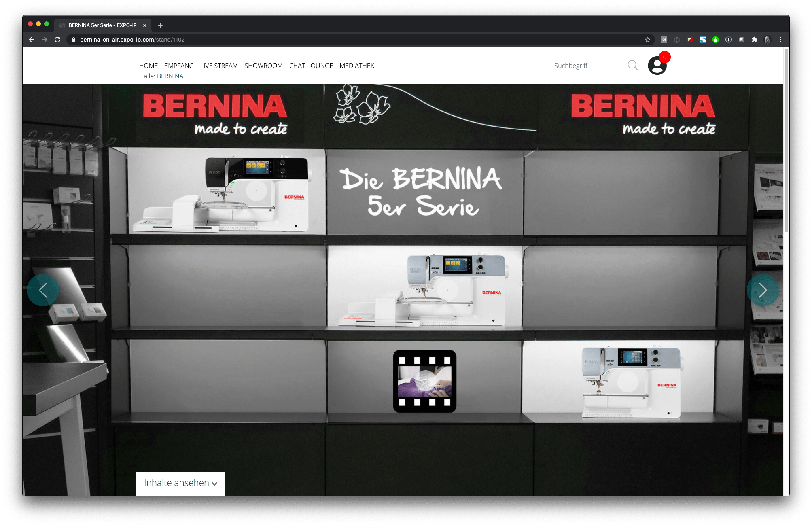Open the EMPFANG page

pyautogui.click(x=179, y=66)
